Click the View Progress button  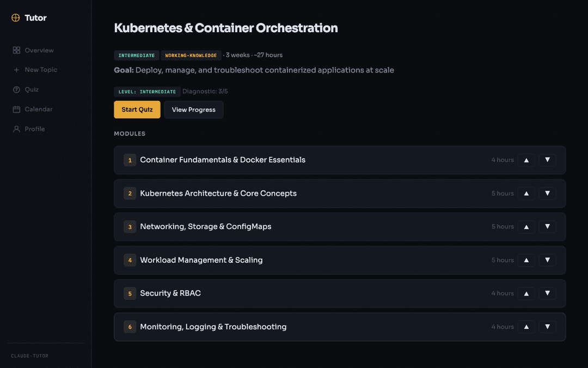coord(193,110)
